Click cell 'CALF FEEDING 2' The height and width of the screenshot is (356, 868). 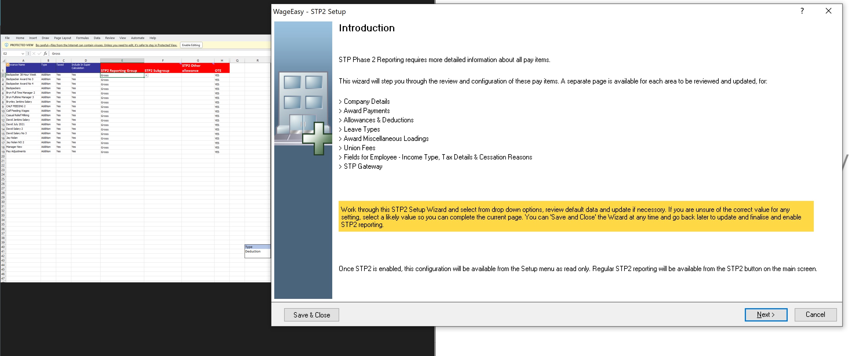click(x=23, y=106)
